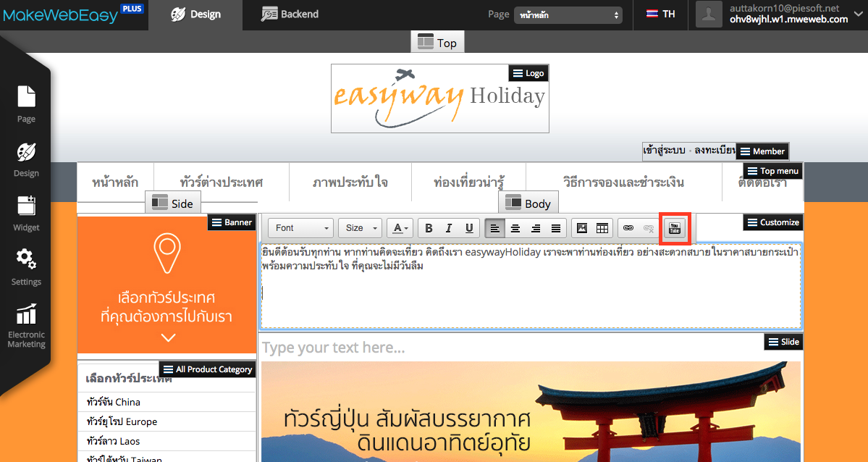This screenshot has width=868, height=462.
Task: Open the Widget panel in left sidebar
Action: 26,212
